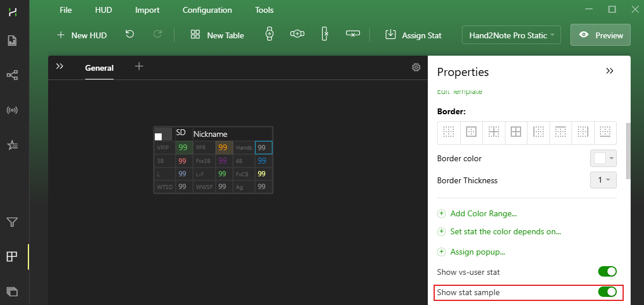Expand the left panel with double chevrons
Viewport: 644px width, 305px height.
pos(60,67)
